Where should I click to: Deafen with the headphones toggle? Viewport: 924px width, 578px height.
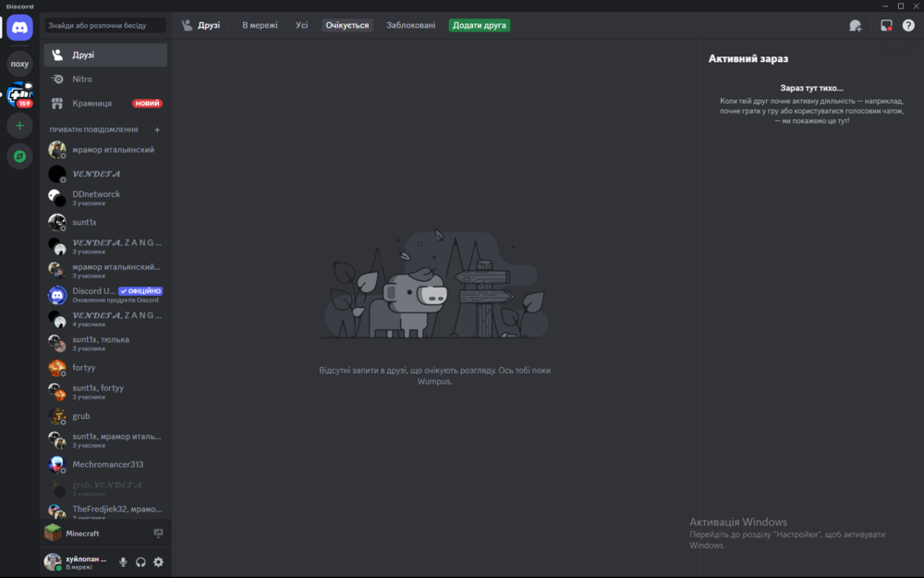click(140, 562)
